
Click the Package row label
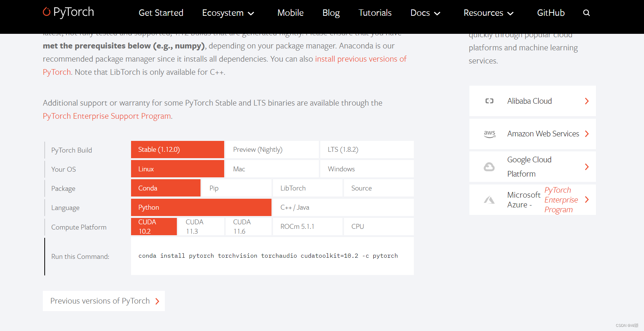tap(63, 189)
